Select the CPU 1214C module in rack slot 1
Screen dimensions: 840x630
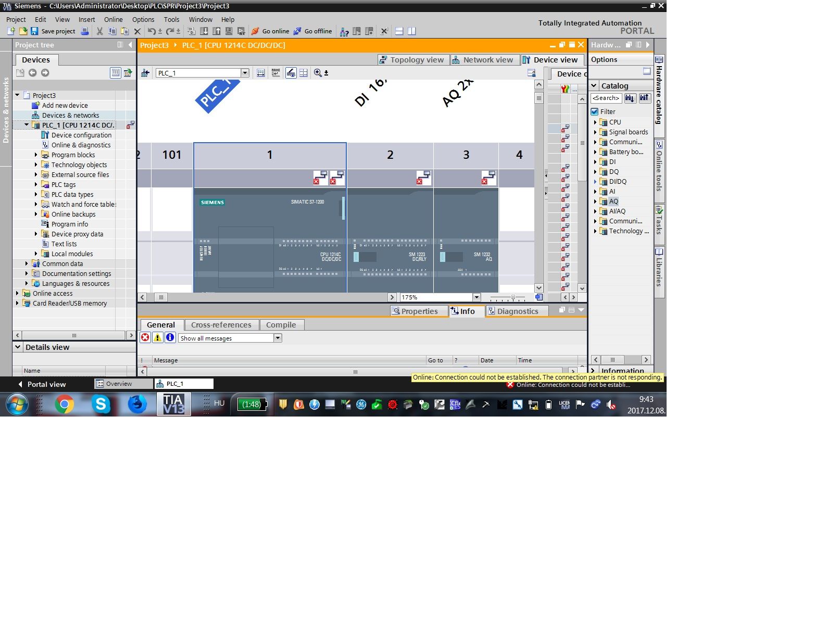(x=270, y=240)
